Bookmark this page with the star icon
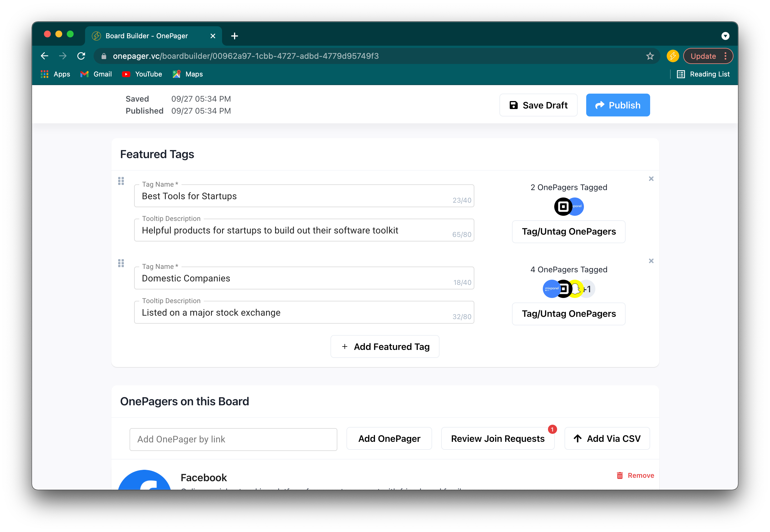Image resolution: width=770 pixels, height=532 pixels. (650, 56)
